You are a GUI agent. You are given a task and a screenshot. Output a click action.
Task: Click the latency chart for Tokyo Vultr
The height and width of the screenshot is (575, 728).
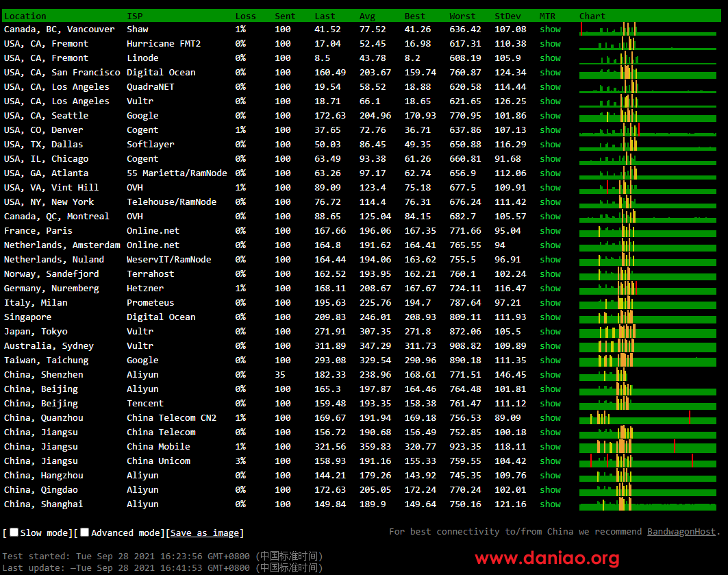[x=648, y=332]
